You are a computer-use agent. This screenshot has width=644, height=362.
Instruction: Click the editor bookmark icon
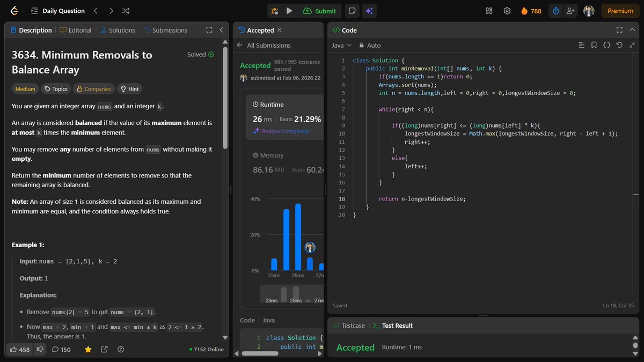tap(594, 46)
